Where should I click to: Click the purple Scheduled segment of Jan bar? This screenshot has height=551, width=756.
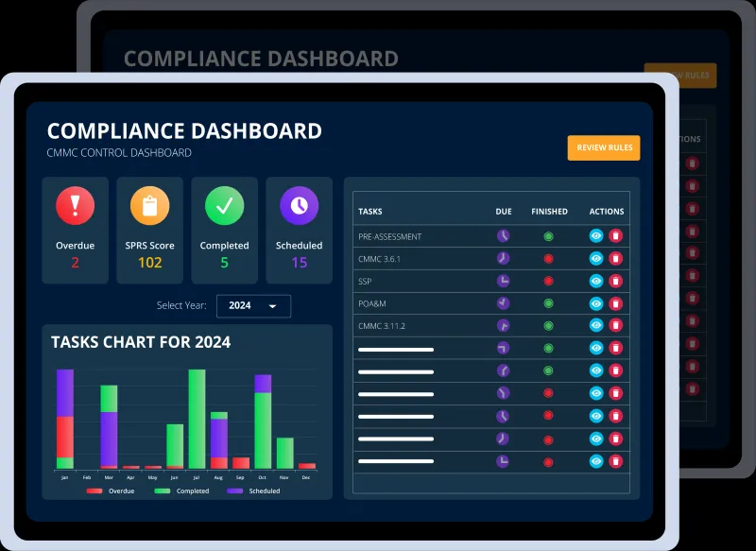click(x=65, y=393)
